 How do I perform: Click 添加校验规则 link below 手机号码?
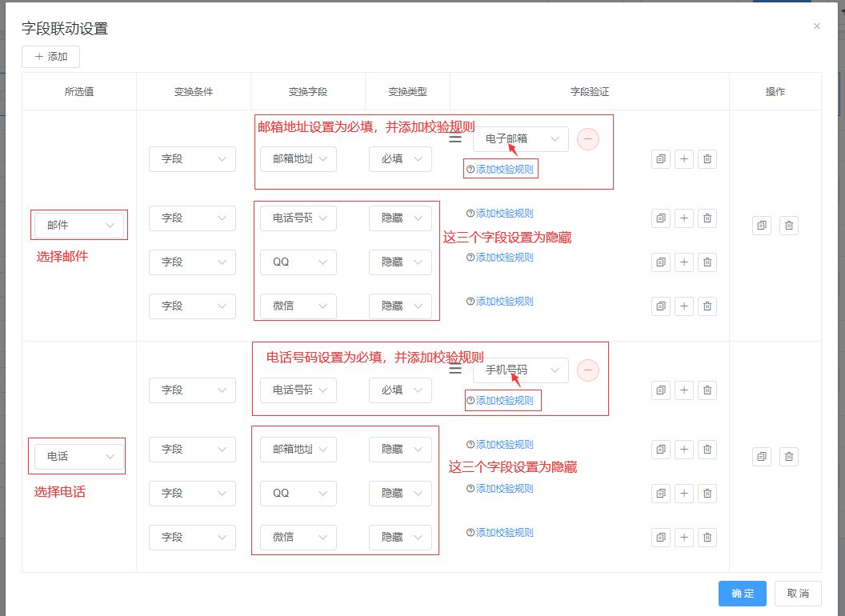[504, 401]
